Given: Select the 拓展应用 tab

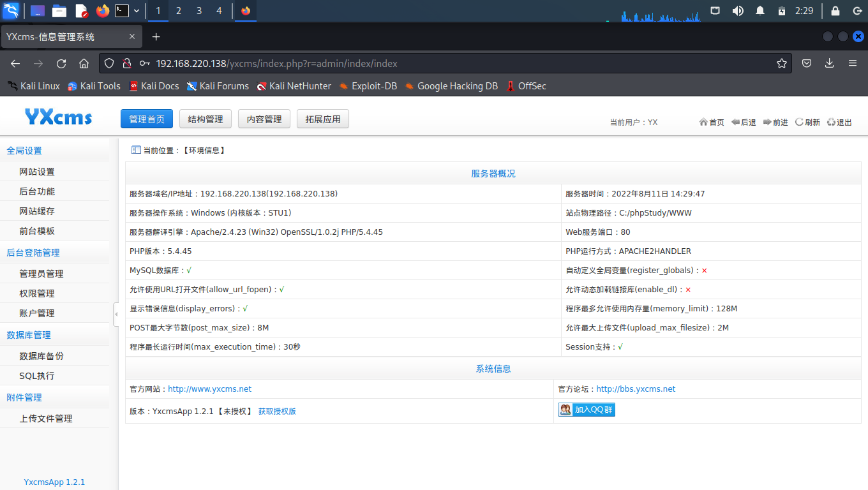Looking at the screenshot, I should tap(323, 119).
